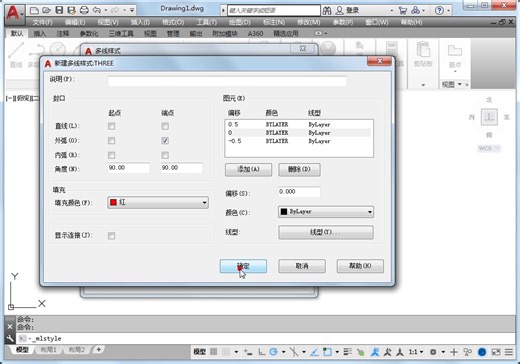Screen dimensions: 520x364
Task: Click the clean screen icon
Action: (496, 352)
